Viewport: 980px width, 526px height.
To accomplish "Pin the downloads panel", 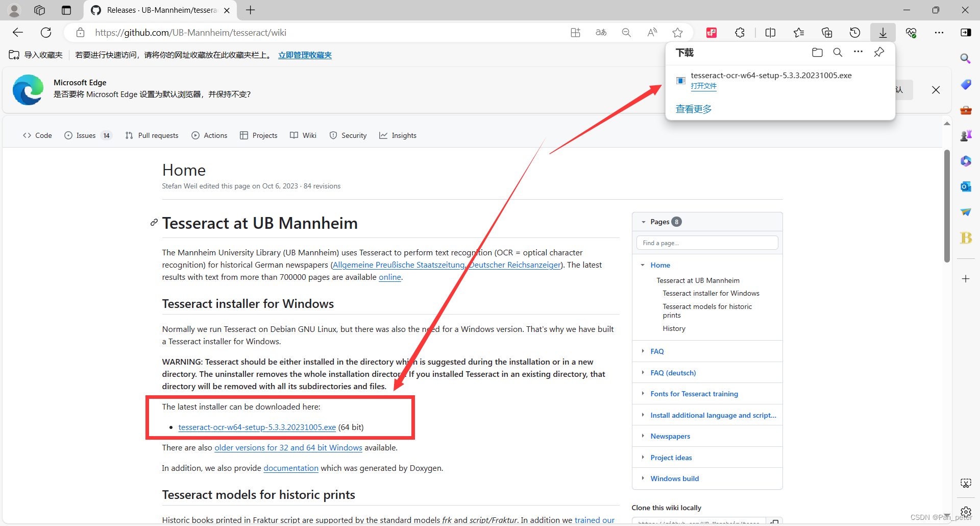I will click(879, 52).
